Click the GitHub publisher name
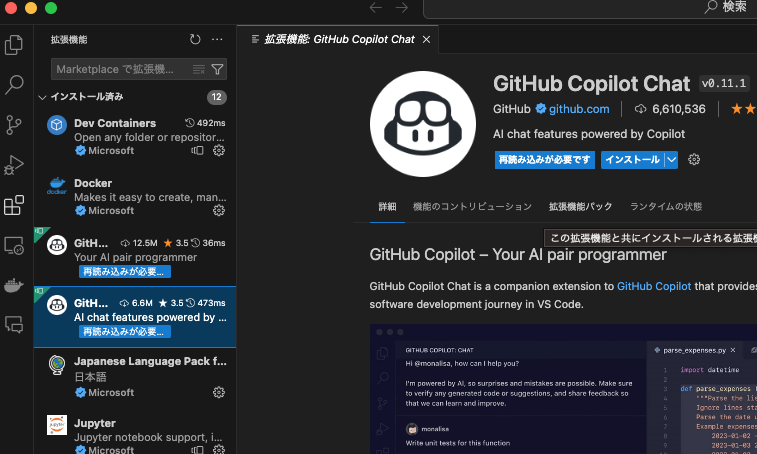Image resolution: width=757 pixels, height=454 pixels. coord(511,109)
